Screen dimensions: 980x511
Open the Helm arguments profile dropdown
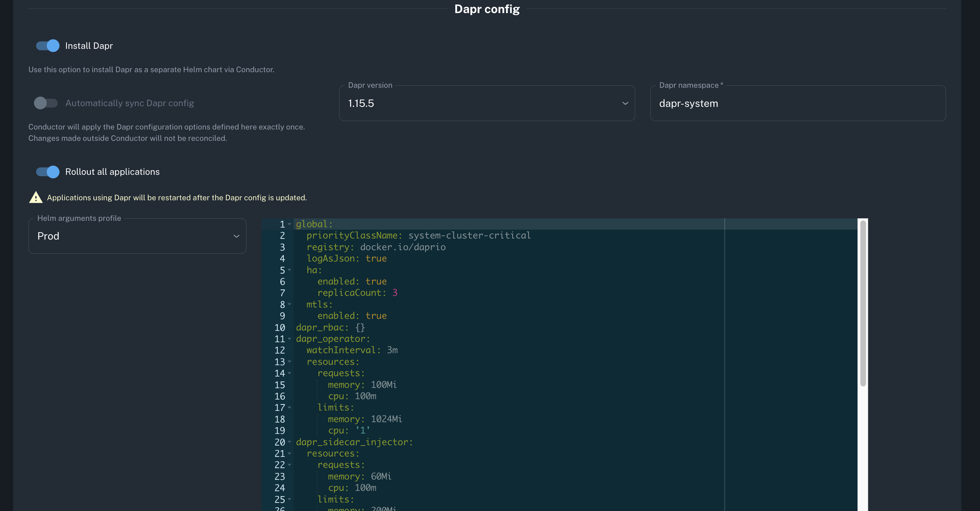(137, 236)
